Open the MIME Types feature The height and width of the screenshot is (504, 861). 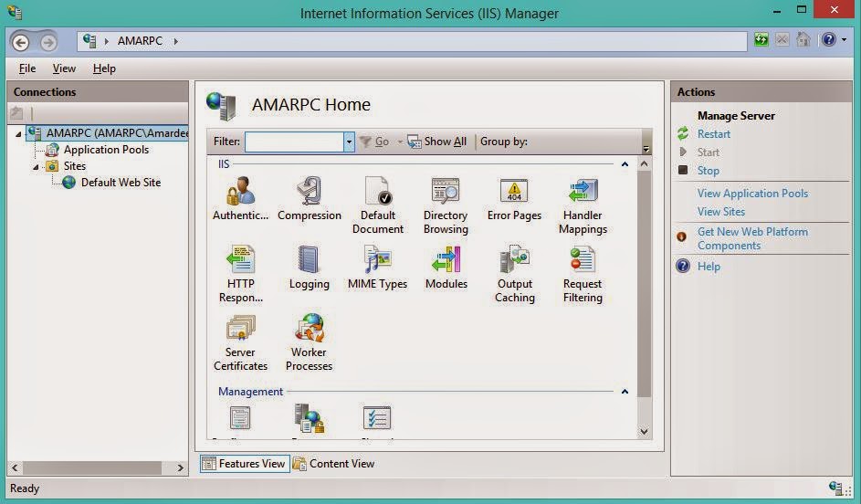377,267
